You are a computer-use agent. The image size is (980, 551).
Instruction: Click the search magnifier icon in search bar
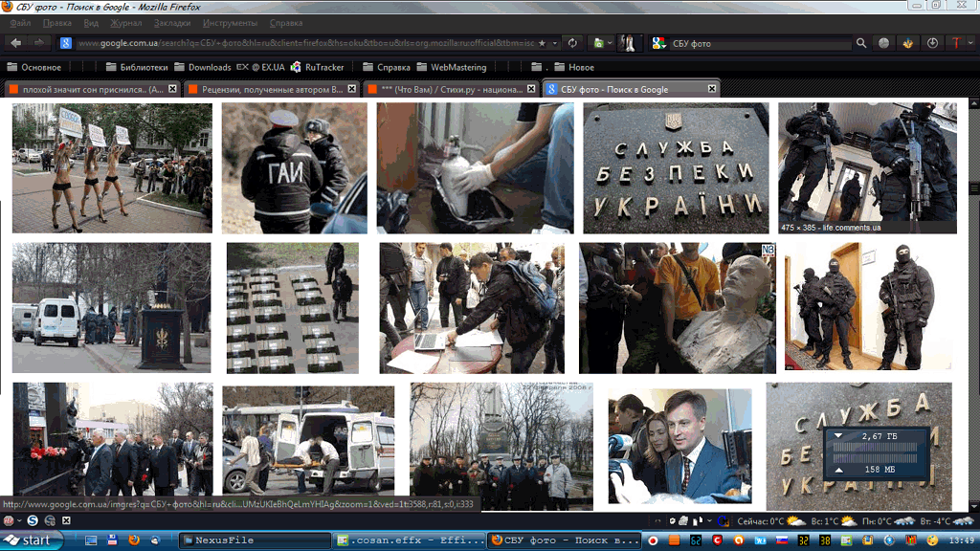point(861,43)
